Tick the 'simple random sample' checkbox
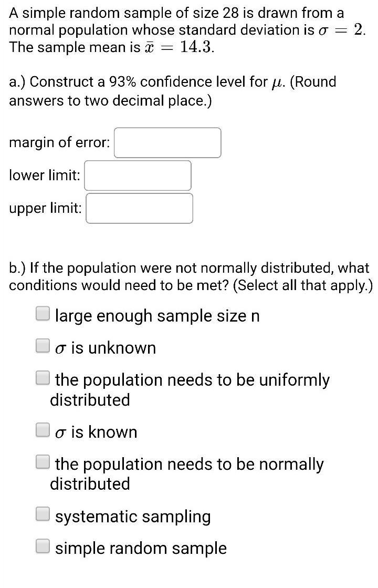The width and height of the screenshot is (378, 588). [x=43, y=546]
